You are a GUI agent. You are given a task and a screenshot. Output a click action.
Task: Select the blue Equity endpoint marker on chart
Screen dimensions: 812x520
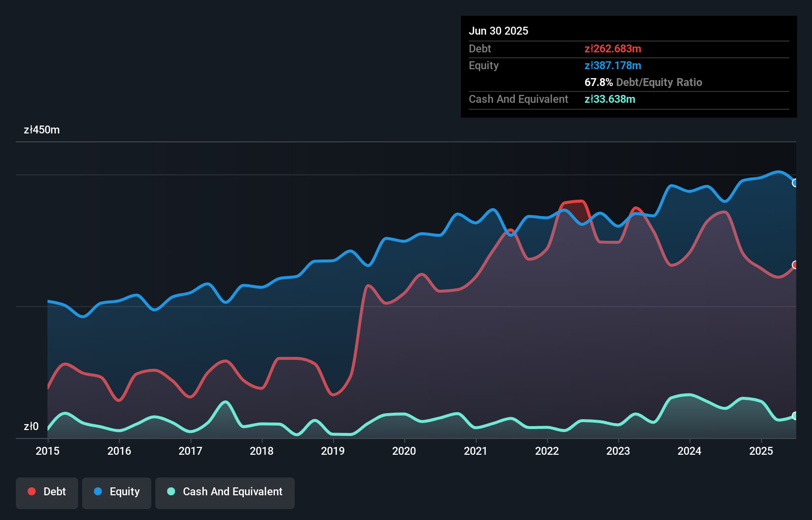pos(795,183)
